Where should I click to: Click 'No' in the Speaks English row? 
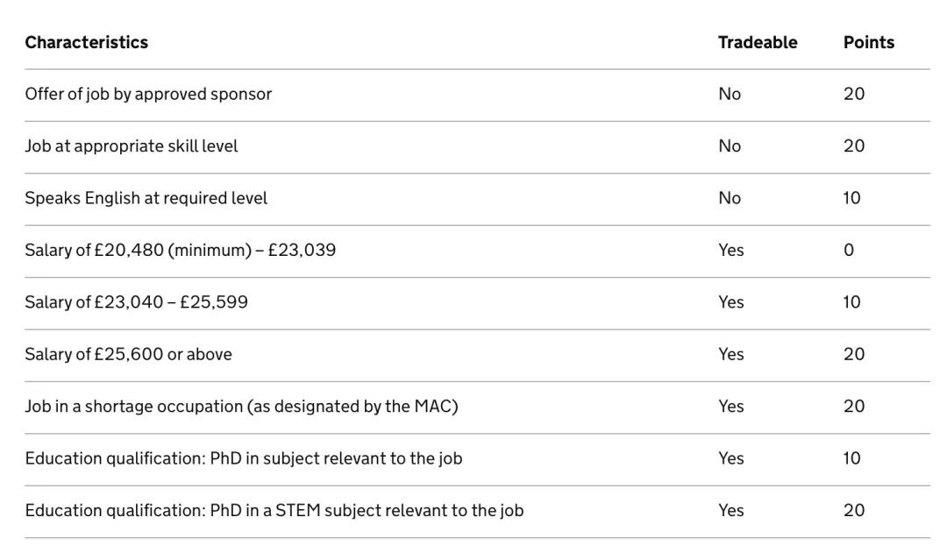point(729,198)
